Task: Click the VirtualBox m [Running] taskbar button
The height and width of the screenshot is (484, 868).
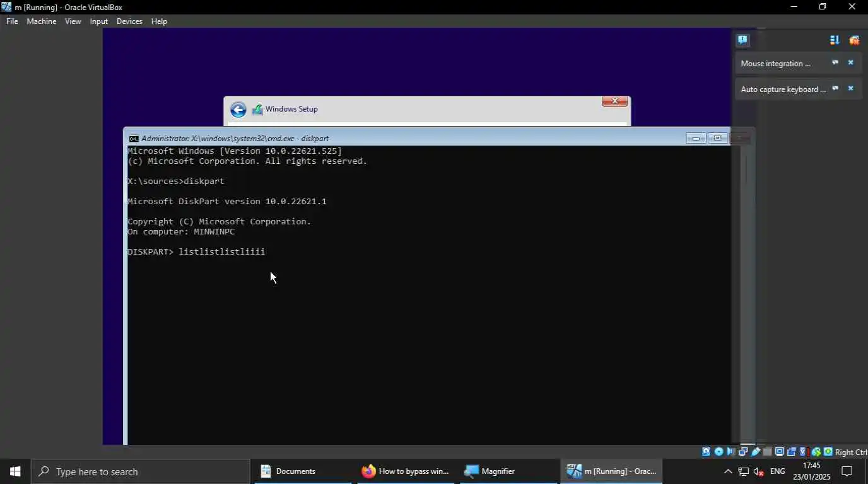Action: (x=611, y=471)
